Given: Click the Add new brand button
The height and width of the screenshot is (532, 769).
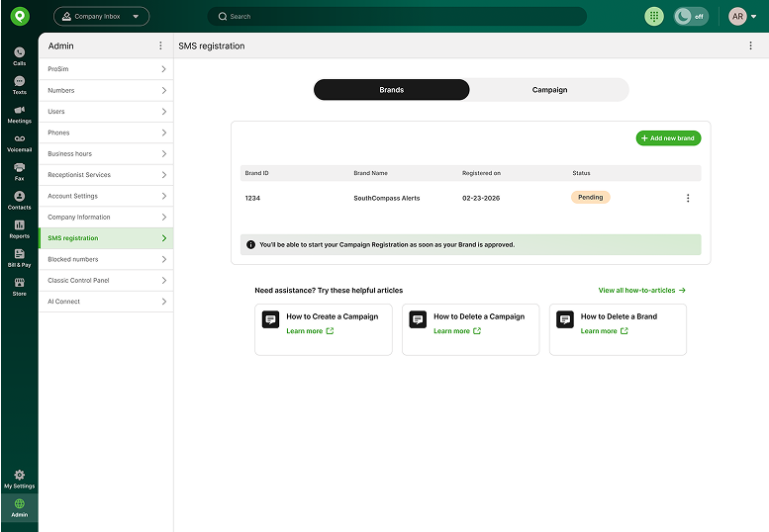Looking at the screenshot, I should (x=668, y=138).
